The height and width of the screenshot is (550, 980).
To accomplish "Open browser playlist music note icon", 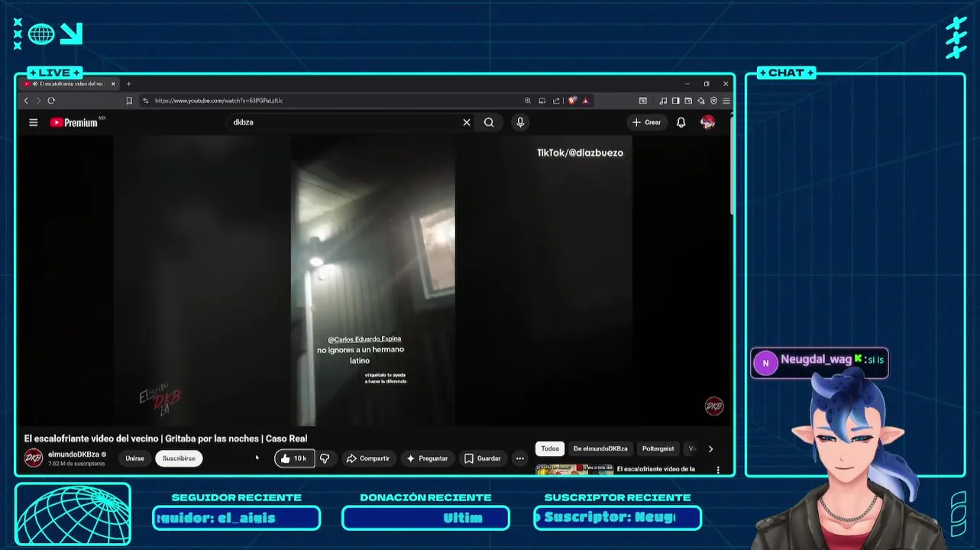I will 663,101.
